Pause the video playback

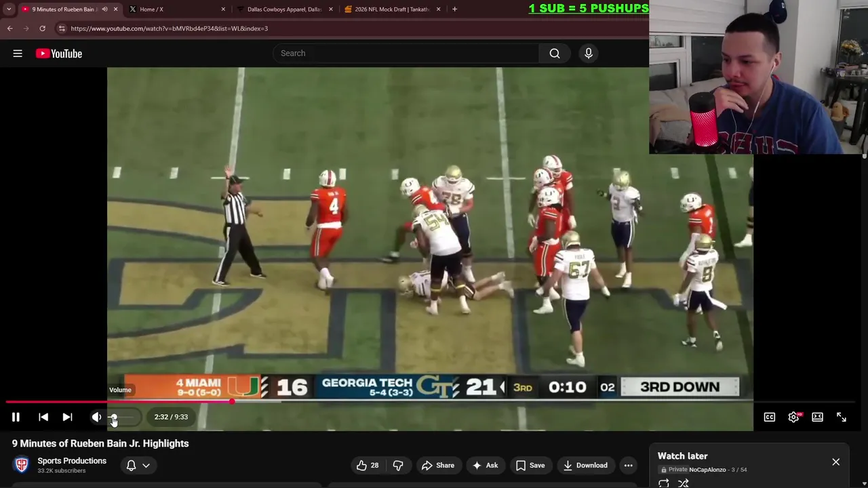(16, 417)
